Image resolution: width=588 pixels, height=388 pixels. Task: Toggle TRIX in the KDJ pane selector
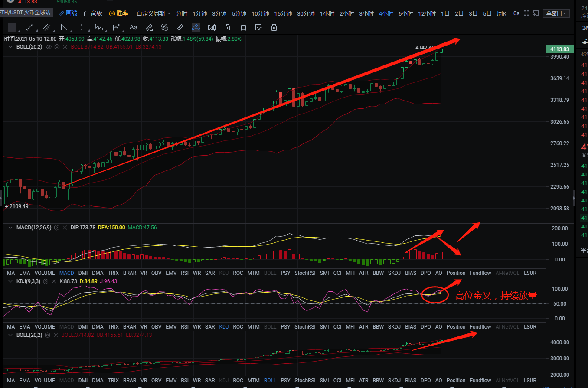pos(113,327)
